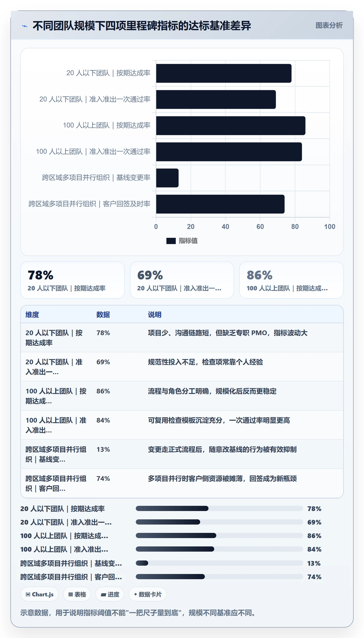364x638 pixels.
Task: Click the 100 人以上团队 按期达成率 chart bar
Action: coord(231,126)
